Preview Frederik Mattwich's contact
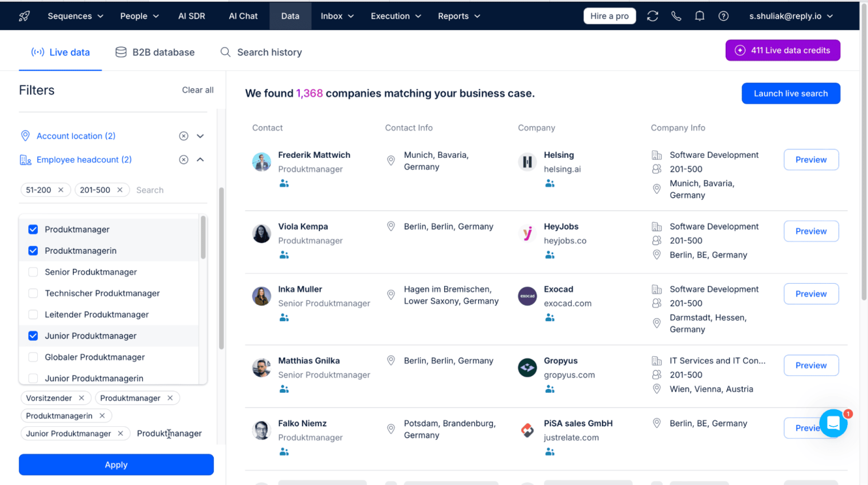Viewport: 868px width, 485px height. (x=811, y=159)
